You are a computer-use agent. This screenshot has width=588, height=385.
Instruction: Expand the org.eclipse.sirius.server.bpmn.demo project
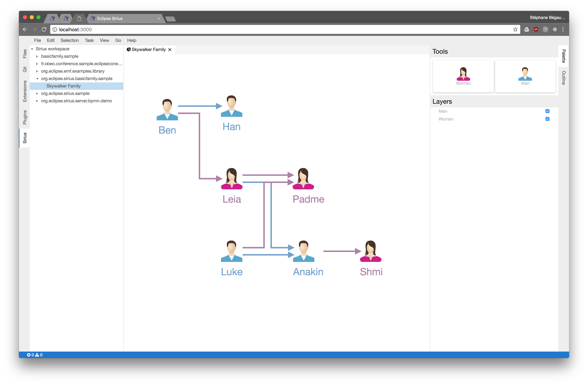(x=37, y=101)
